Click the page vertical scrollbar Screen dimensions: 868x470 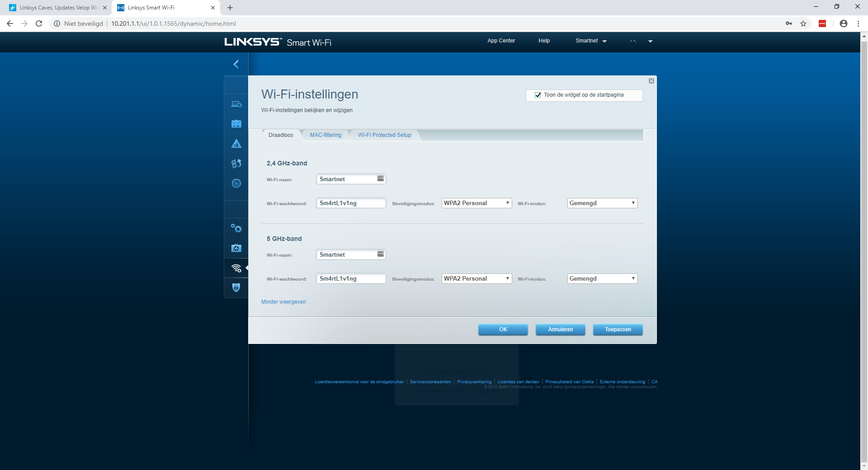point(864,251)
